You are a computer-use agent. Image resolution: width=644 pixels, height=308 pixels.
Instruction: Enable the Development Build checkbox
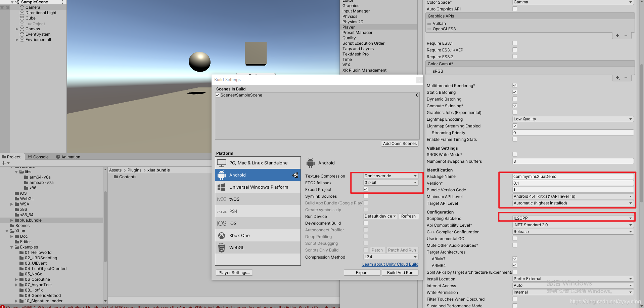coord(366,223)
